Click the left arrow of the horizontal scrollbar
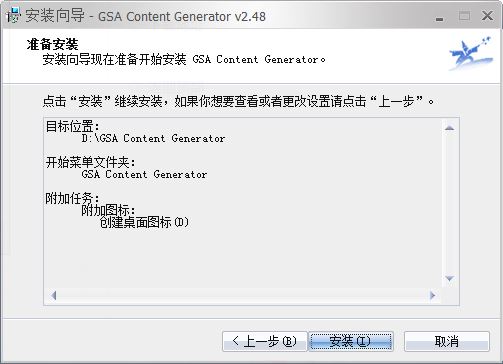This screenshot has height=364, width=503. click(53, 295)
